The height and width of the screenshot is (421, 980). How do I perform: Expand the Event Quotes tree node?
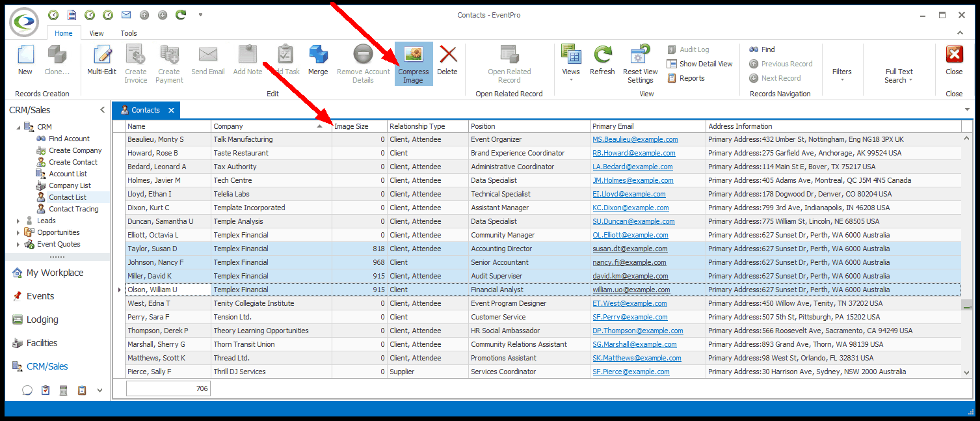[18, 244]
